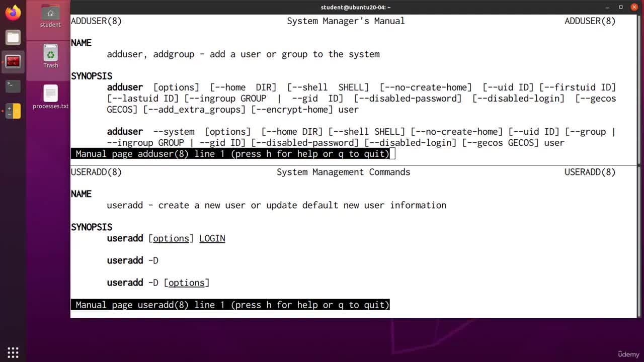The image size is (644, 362).
Task: Click the '[--add_extra_groups]' option text
Action: (194, 110)
